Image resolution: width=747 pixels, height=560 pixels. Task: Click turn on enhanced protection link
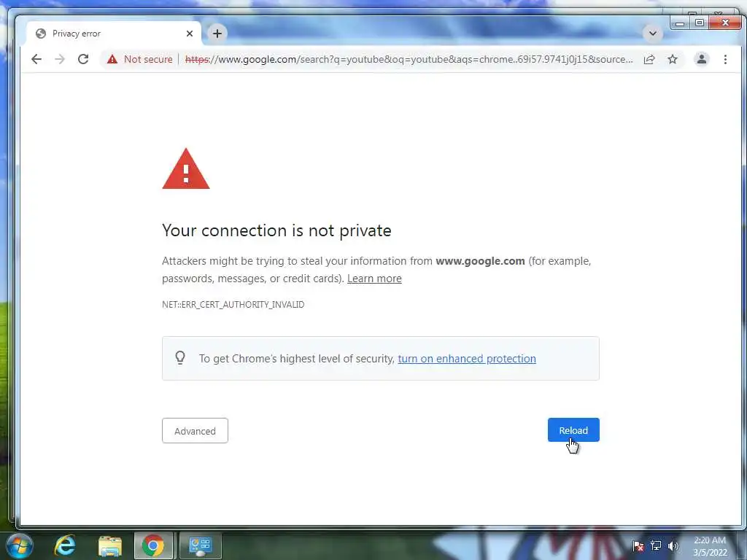[x=467, y=359]
